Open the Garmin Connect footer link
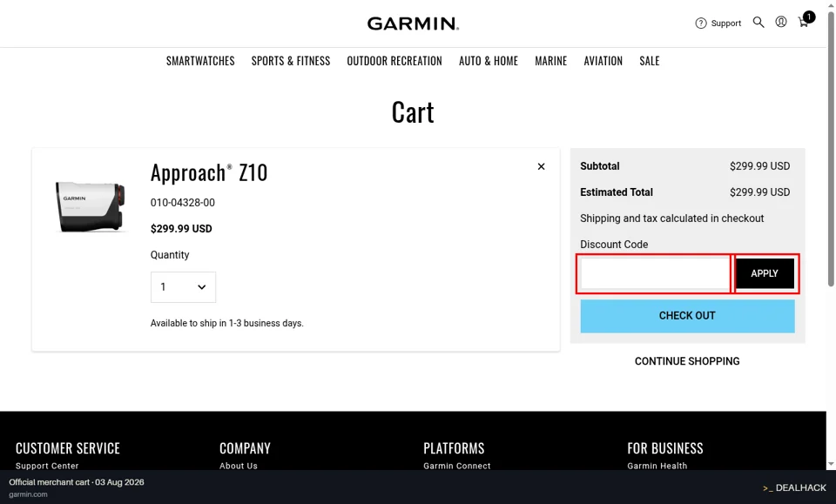Screen dimensions: 836x504 click(x=457, y=466)
